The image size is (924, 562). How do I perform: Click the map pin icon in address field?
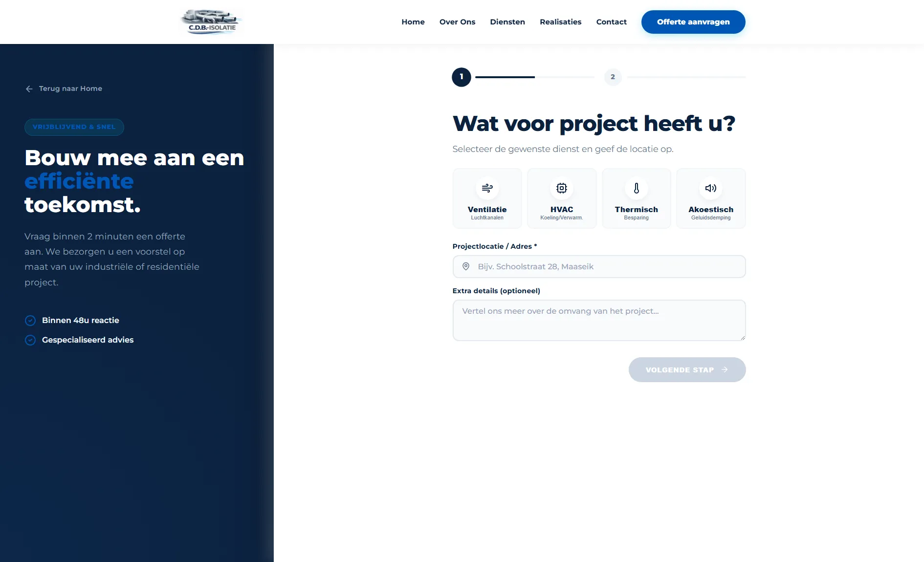point(466,266)
